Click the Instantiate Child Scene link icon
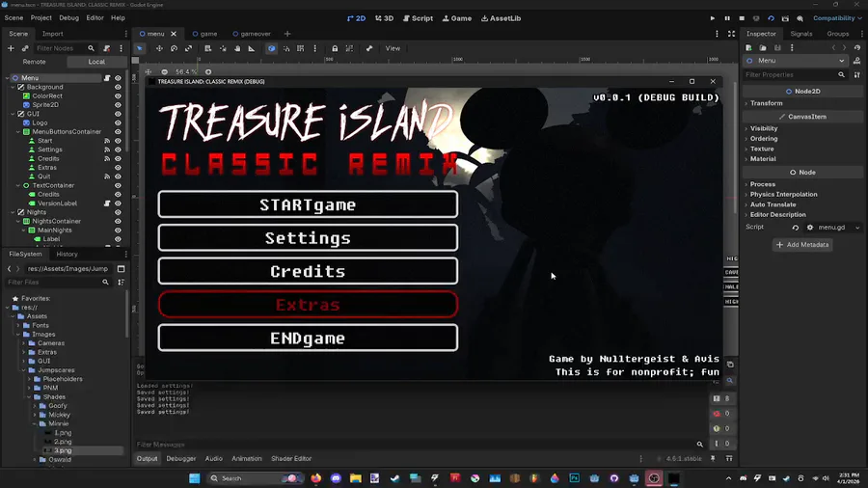The width and height of the screenshot is (868, 488). (25, 48)
